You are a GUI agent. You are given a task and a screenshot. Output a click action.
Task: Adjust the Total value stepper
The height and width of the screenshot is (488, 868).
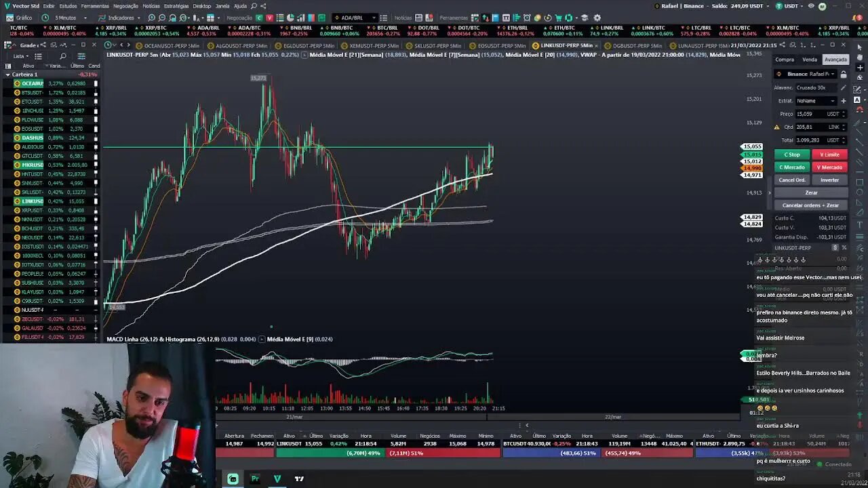pos(845,140)
